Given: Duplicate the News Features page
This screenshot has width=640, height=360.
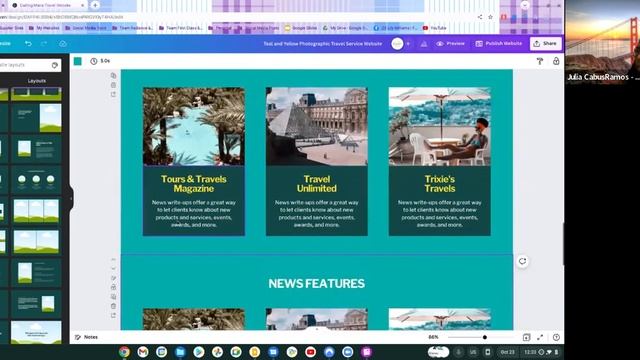Looking at the screenshot, I should [113, 297].
